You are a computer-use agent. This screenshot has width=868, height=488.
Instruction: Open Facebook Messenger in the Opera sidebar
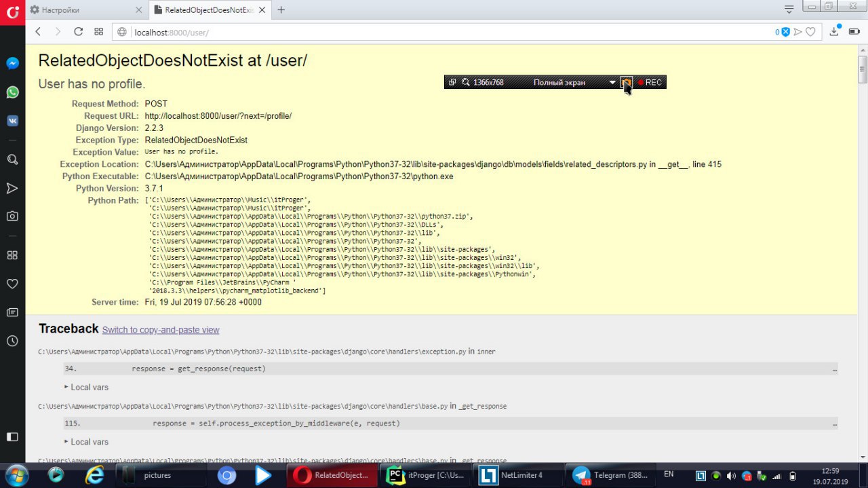coord(12,63)
